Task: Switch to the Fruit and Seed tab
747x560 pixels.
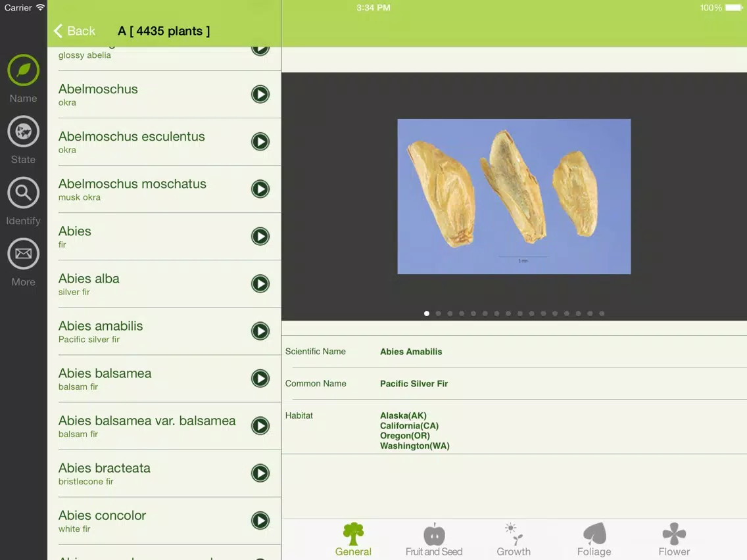Action: point(434,540)
